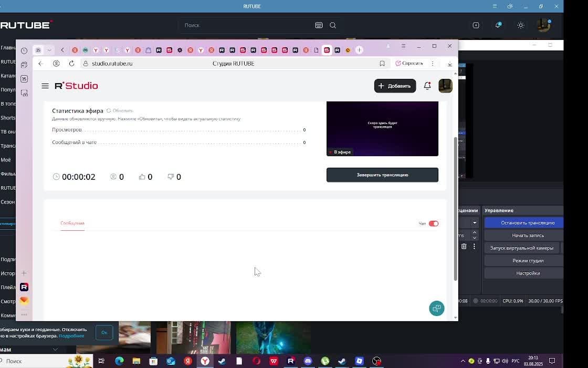This screenshot has height=368, width=588.
Task: Open Discord from the taskbar
Action: point(308,361)
